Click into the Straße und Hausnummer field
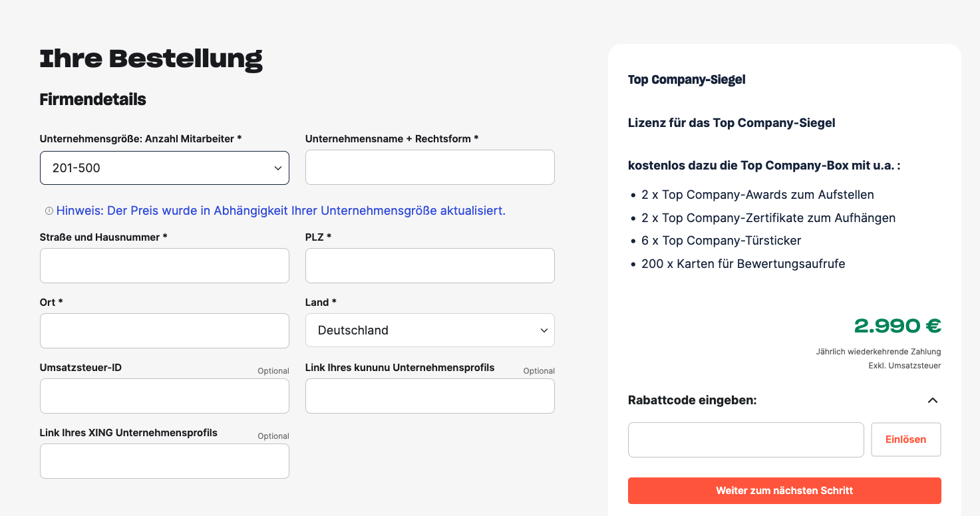The height and width of the screenshot is (516, 980). click(x=164, y=266)
